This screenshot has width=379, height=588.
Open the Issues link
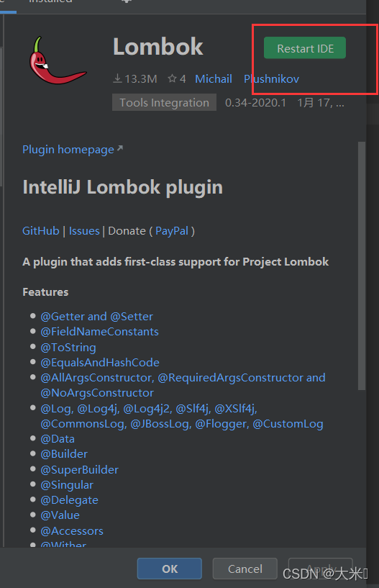click(84, 231)
